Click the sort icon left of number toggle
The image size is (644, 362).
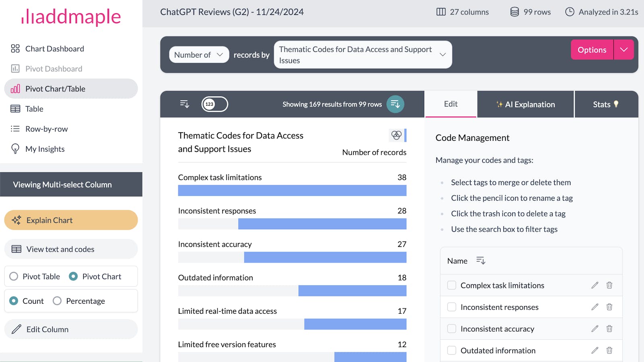184,104
